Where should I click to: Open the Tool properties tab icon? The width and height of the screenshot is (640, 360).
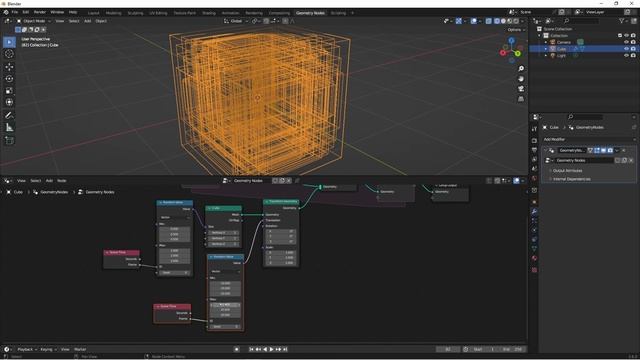(534, 129)
